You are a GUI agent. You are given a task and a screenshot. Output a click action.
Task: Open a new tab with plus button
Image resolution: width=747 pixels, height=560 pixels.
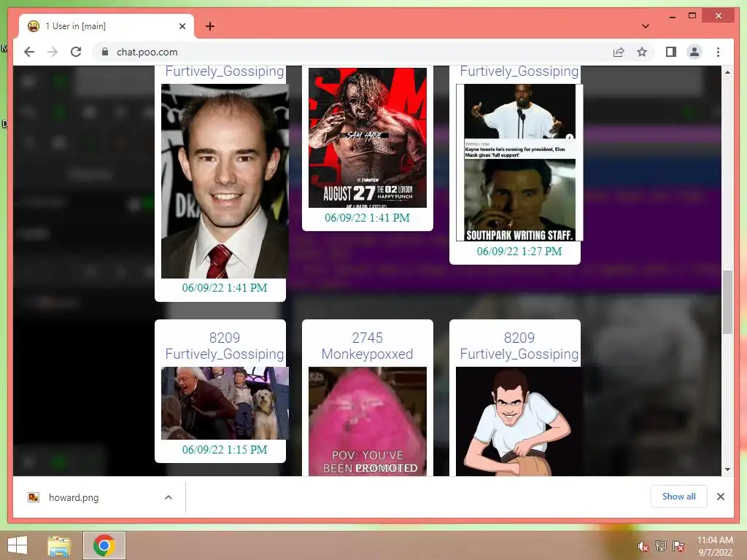210,26
